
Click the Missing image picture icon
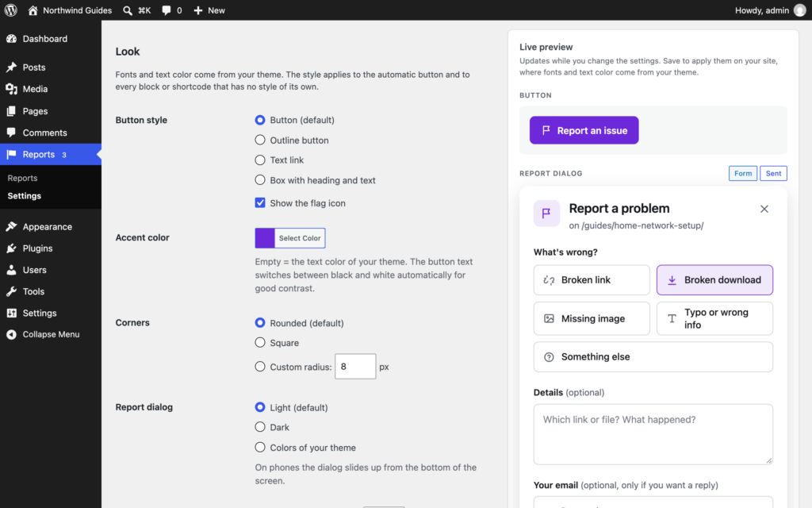pos(549,318)
